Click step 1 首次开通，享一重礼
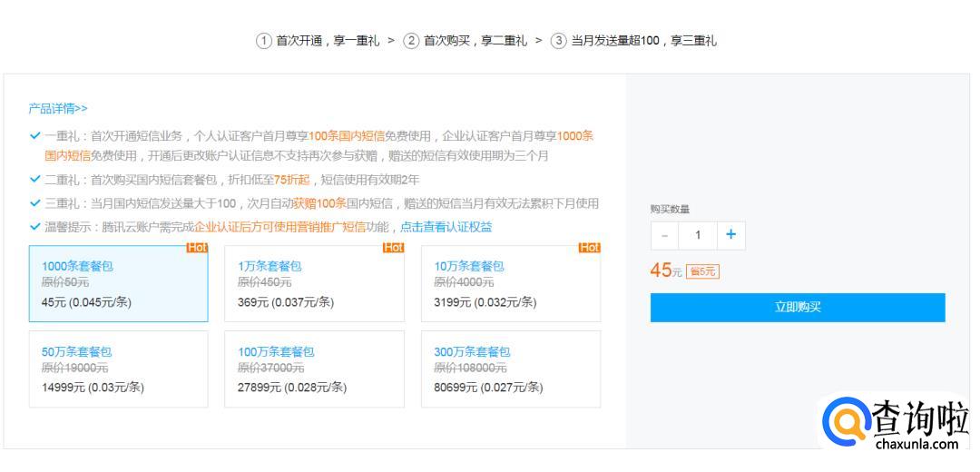 tap(318, 41)
